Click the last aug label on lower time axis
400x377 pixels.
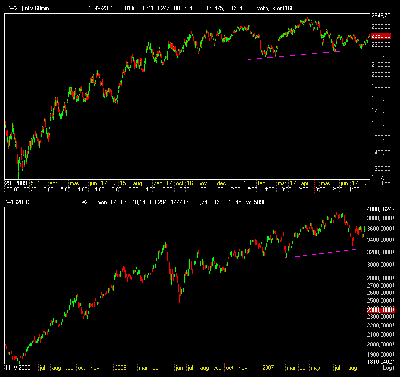coord(353,368)
